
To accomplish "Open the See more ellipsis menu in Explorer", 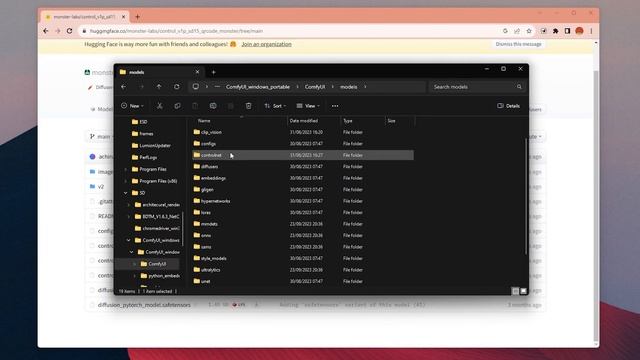I will pos(335,106).
